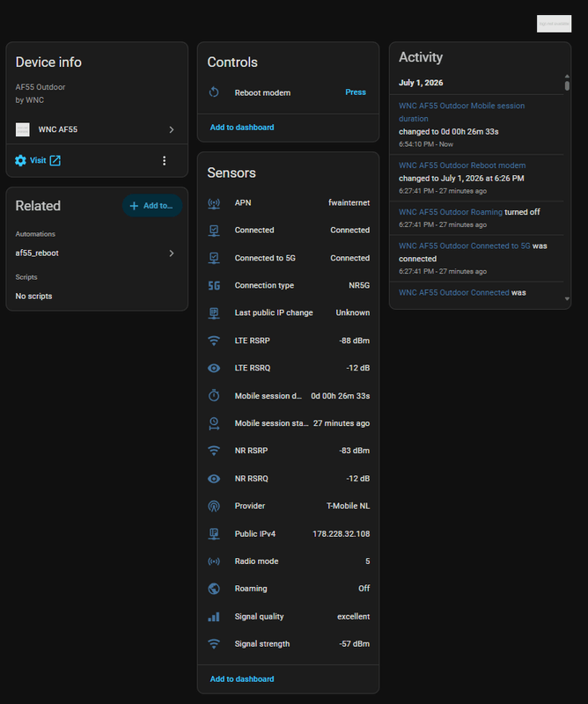Open WNC AF55 Outdoor Connected to 5G link
Image resolution: width=588 pixels, height=704 pixels.
465,246
